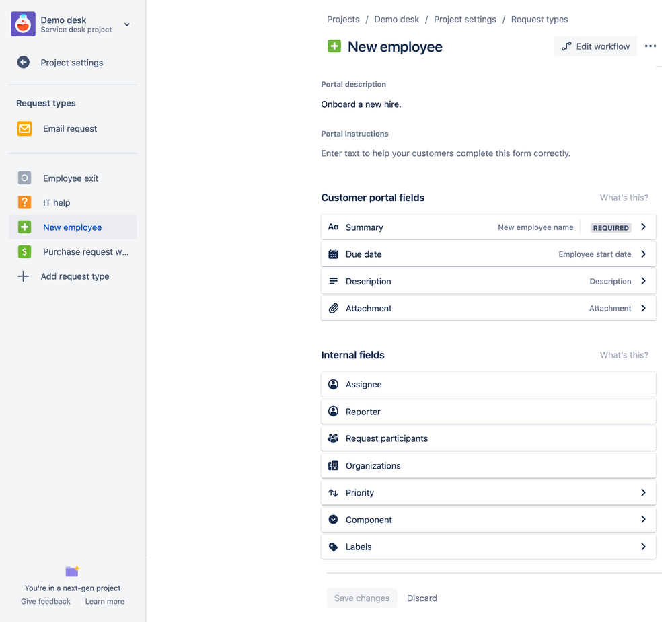The image size is (672, 622).
Task: Open What's this link for Internal fields
Action: pyautogui.click(x=624, y=354)
